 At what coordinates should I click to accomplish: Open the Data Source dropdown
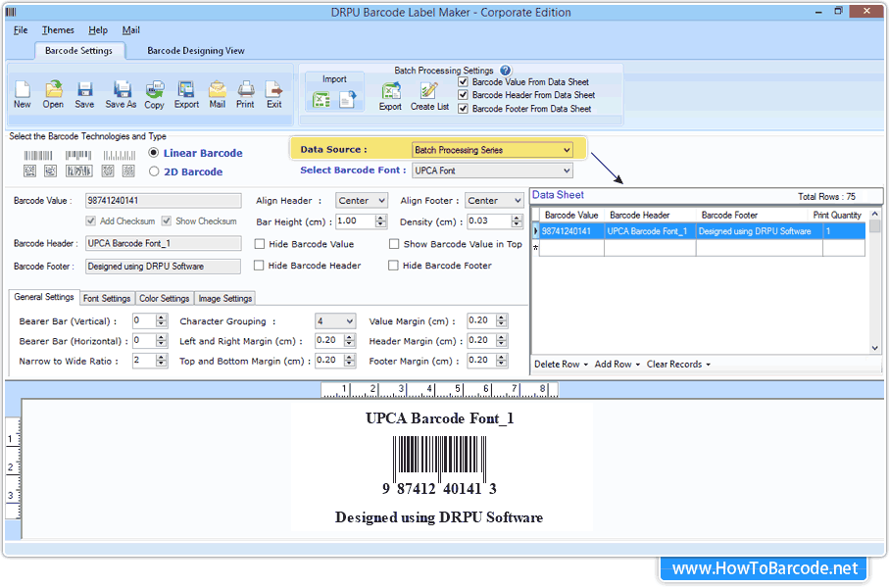492,150
